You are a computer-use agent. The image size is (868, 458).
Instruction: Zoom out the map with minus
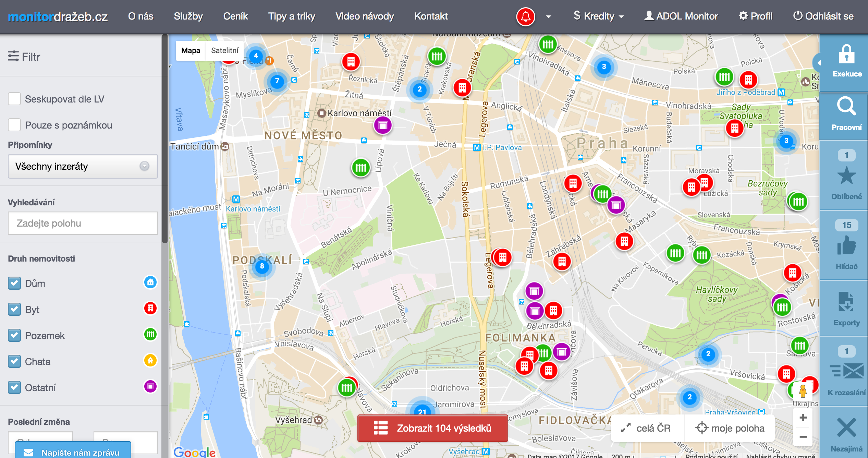[803, 437]
